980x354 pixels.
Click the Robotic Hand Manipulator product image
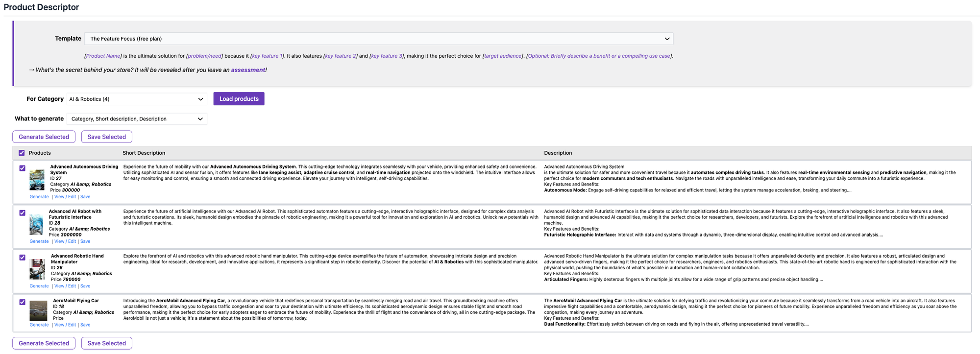click(x=37, y=269)
